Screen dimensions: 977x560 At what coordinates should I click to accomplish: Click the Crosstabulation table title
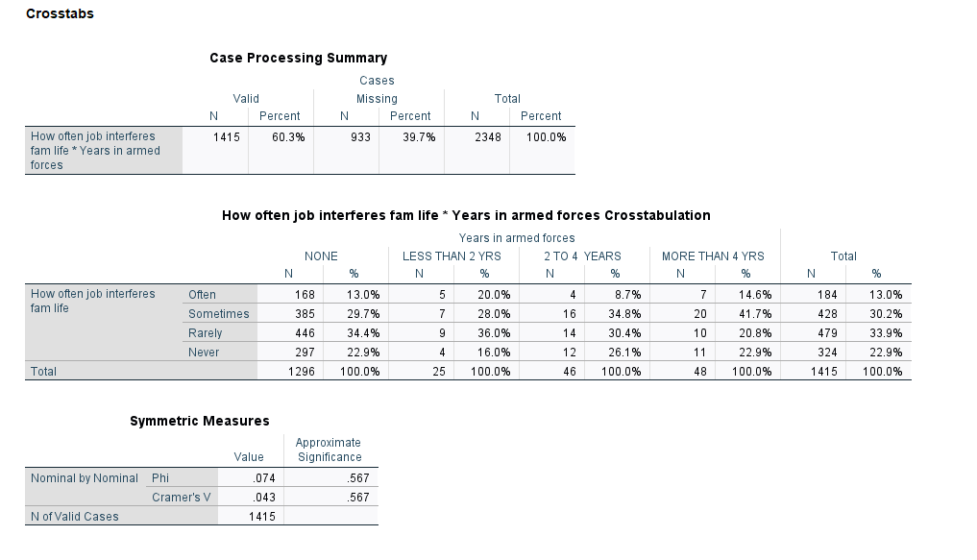click(x=466, y=215)
